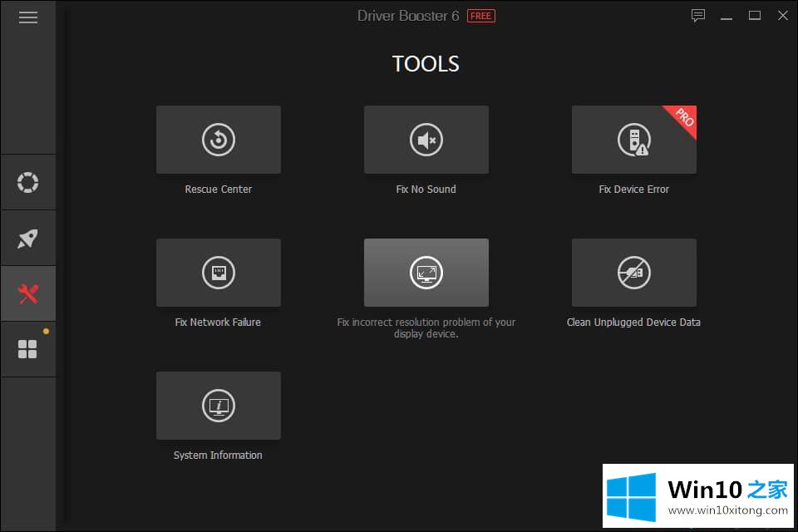This screenshot has height=532, width=798.
Task: Select the Tools wrench sidebar icon
Action: click(28, 293)
